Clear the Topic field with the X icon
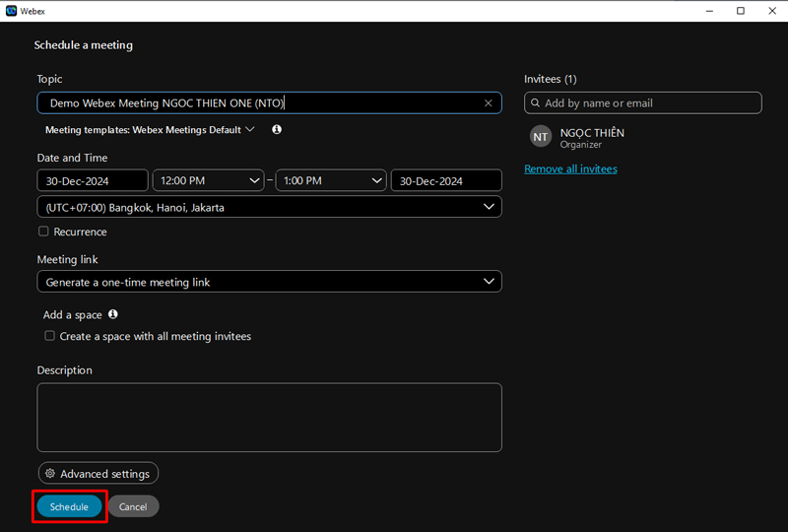 coord(488,103)
